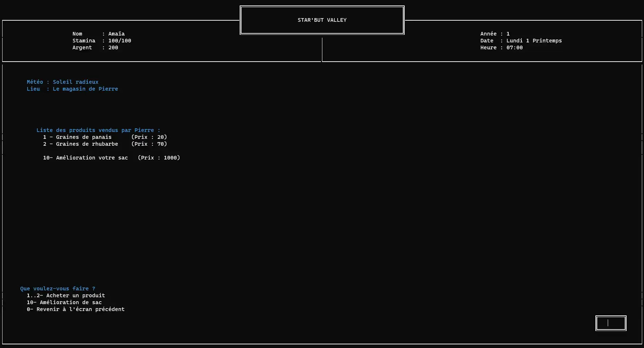Click the player name Amaïa
Image resolution: width=644 pixels, height=348 pixels.
point(116,34)
